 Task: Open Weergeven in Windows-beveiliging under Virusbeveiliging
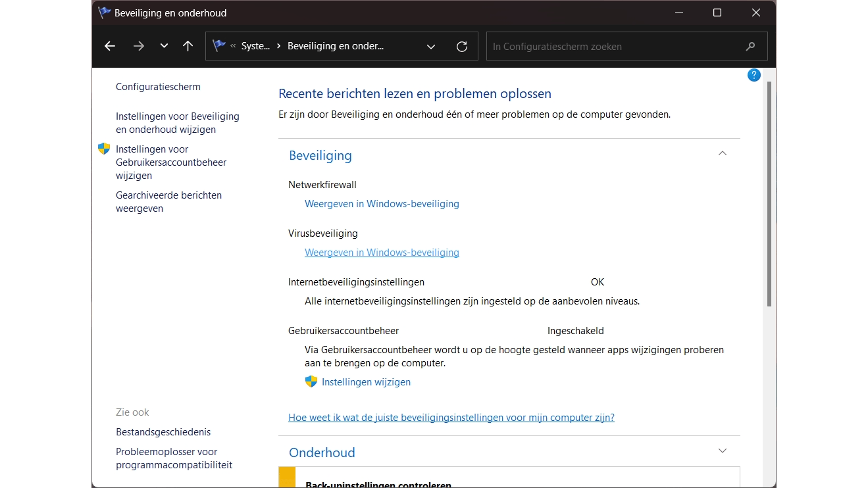tap(382, 253)
